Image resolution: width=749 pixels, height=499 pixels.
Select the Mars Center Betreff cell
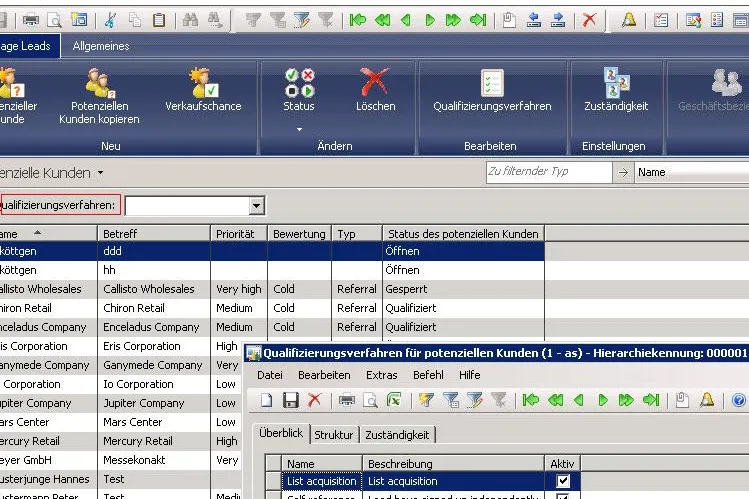tap(154, 422)
